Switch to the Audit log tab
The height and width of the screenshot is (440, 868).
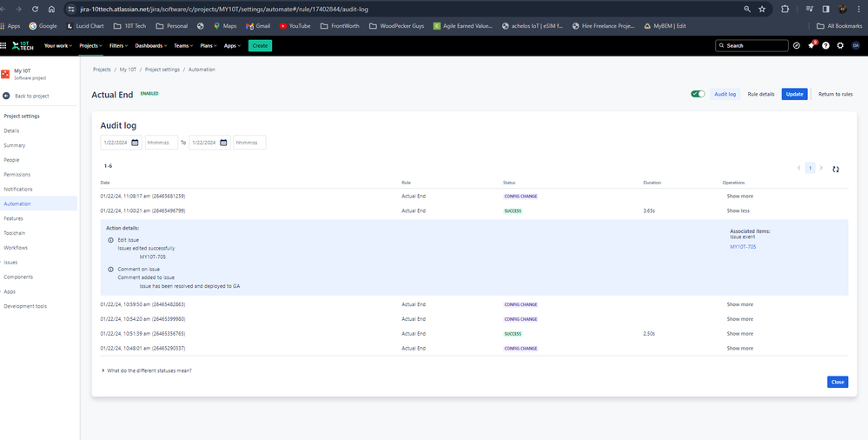tap(725, 94)
